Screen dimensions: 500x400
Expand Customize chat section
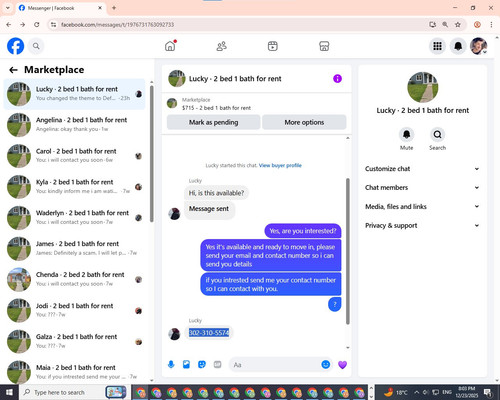(x=422, y=169)
